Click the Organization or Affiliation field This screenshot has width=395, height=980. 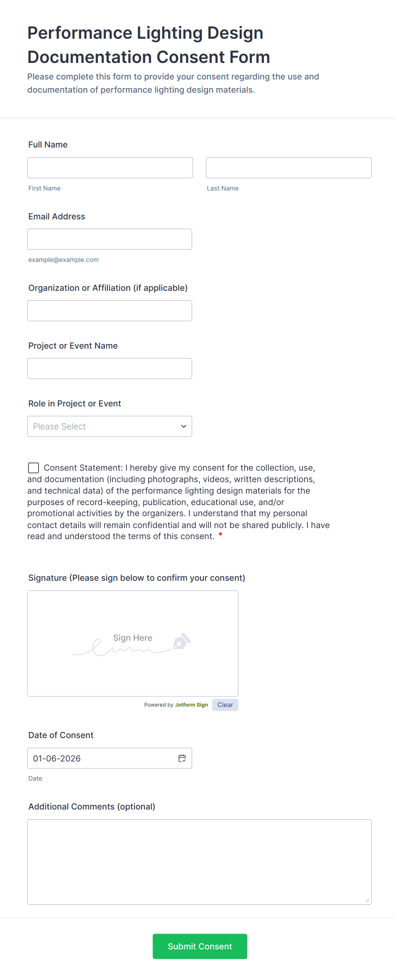pyautogui.click(x=110, y=310)
